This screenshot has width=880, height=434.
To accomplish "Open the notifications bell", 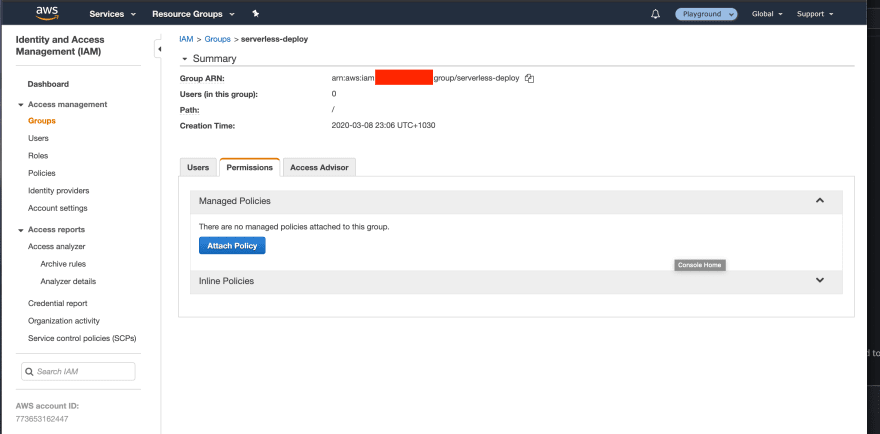I will pyautogui.click(x=655, y=14).
